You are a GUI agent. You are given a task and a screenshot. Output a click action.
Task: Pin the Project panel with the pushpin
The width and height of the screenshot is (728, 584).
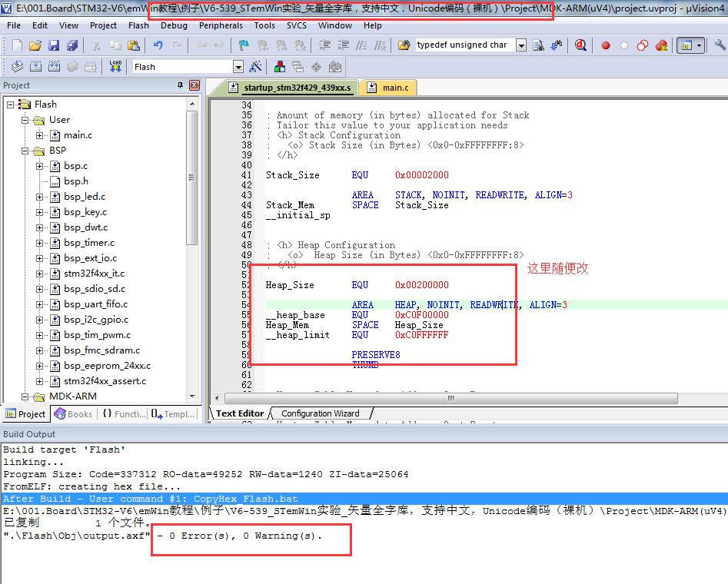[x=180, y=85]
